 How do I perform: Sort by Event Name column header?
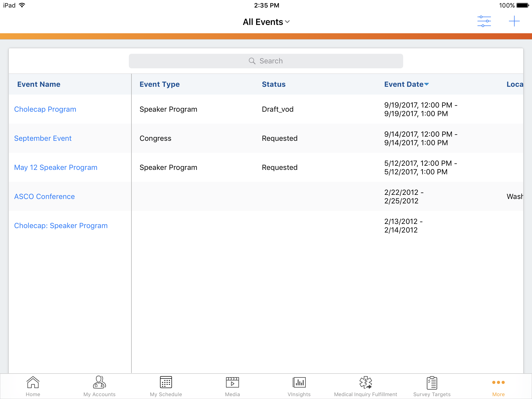click(39, 84)
